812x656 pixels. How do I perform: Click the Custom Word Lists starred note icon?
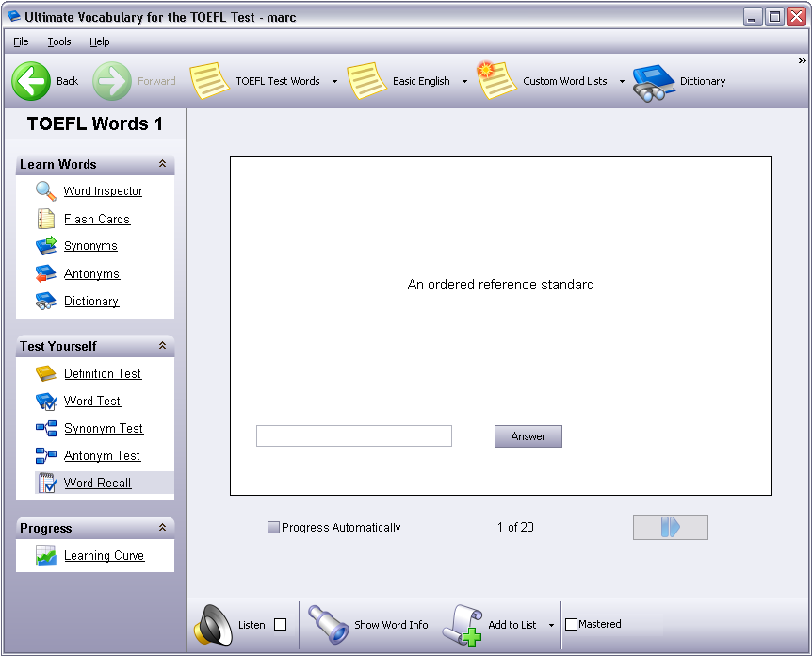click(496, 80)
